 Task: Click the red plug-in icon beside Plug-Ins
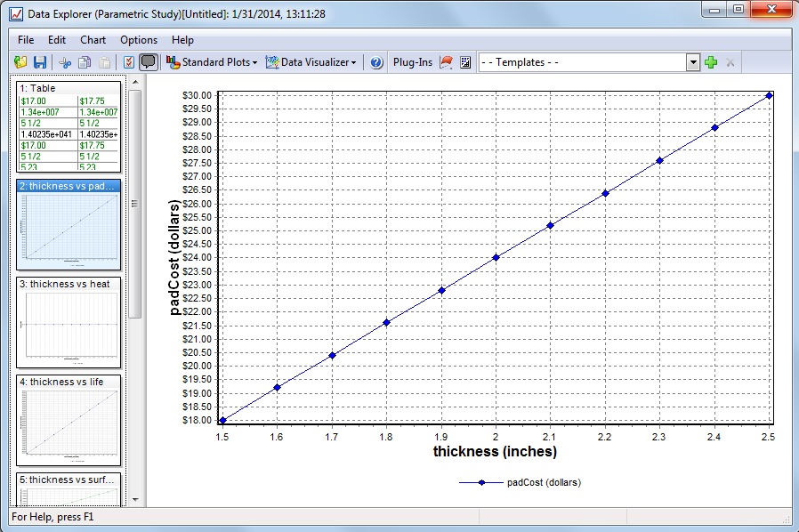(x=447, y=62)
